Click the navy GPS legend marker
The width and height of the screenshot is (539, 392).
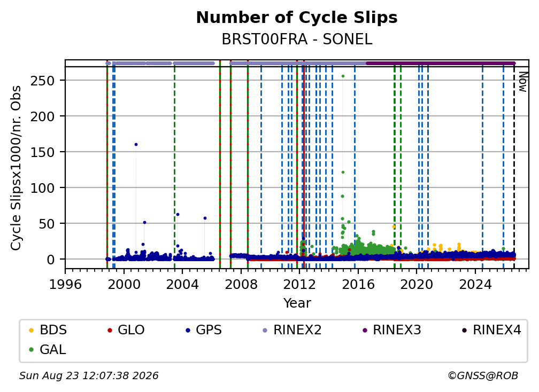coord(188,331)
